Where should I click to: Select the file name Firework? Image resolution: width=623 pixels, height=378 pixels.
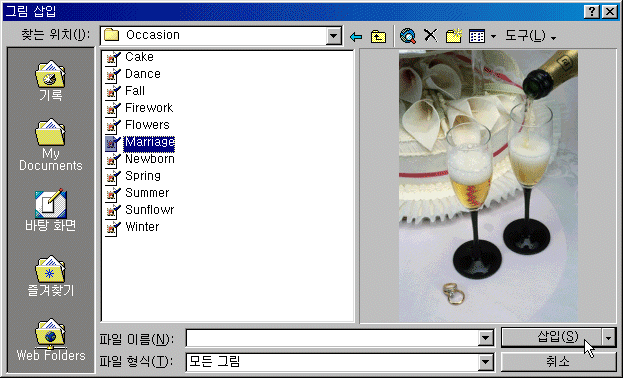point(149,109)
